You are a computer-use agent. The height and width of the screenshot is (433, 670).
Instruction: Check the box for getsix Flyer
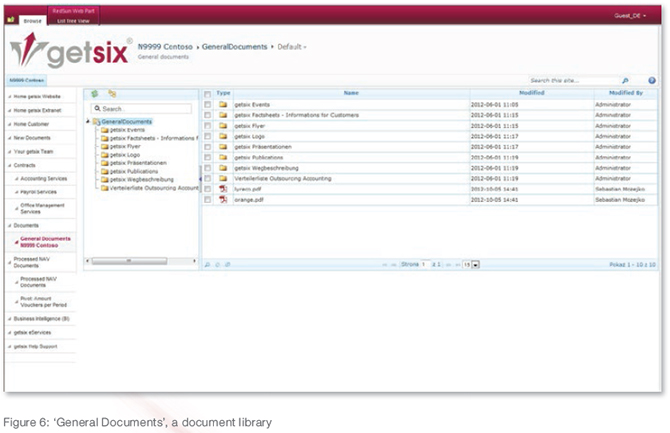pos(207,126)
